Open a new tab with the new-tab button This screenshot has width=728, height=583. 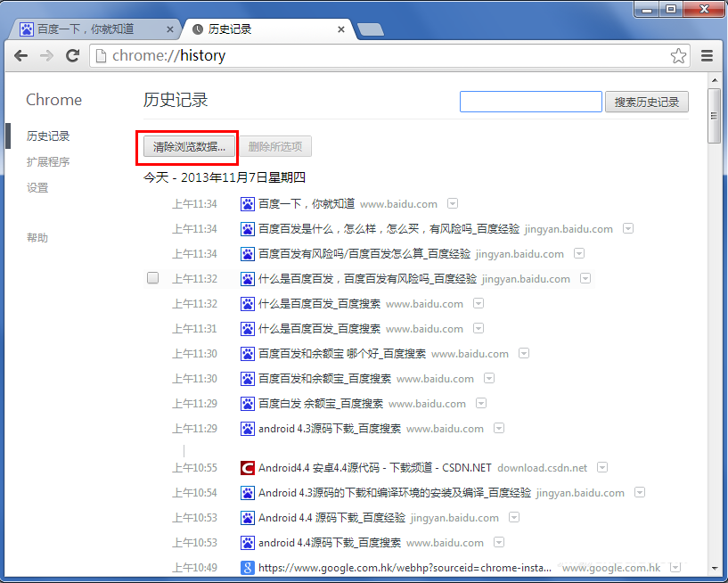tap(371, 29)
